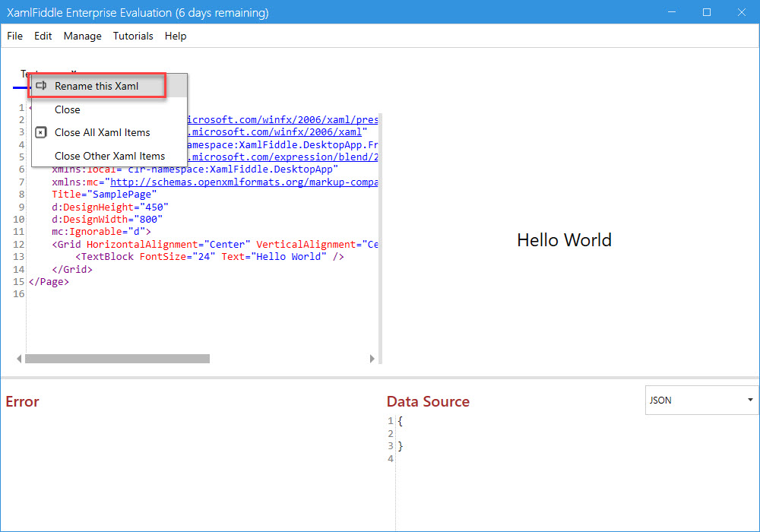The width and height of the screenshot is (760, 532).
Task: Minimize the XamlFiddle window
Action: pos(672,12)
